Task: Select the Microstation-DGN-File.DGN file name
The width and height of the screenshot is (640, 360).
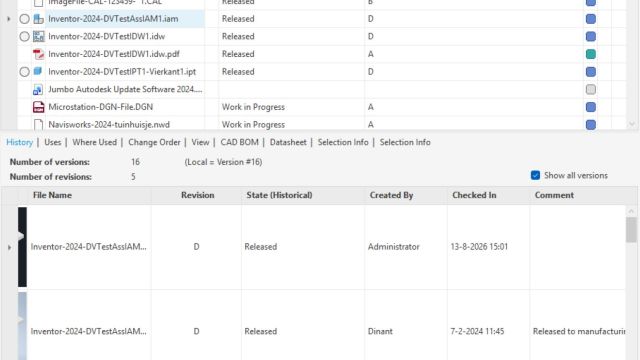Action: point(100,107)
